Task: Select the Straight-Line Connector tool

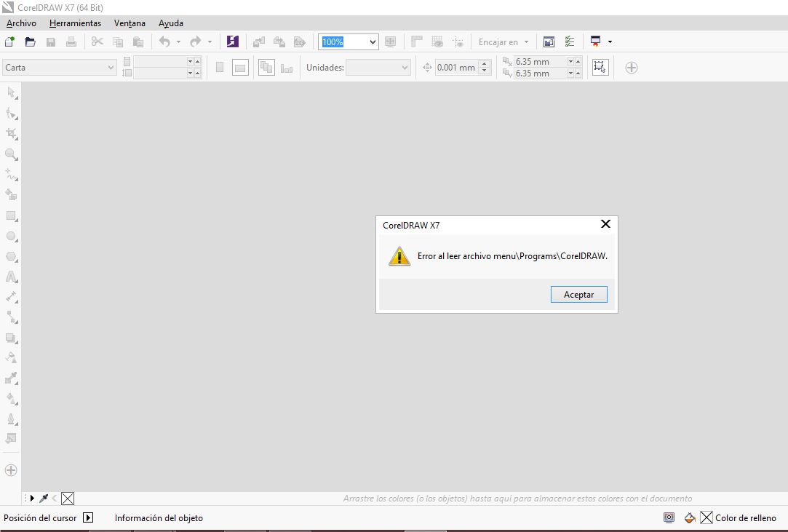Action: click(12, 317)
